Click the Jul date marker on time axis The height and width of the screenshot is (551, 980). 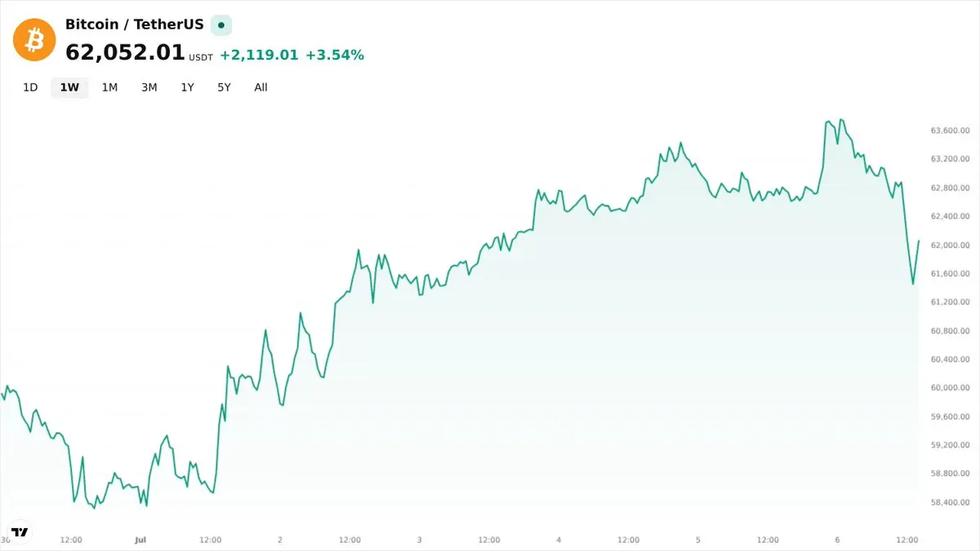point(140,540)
